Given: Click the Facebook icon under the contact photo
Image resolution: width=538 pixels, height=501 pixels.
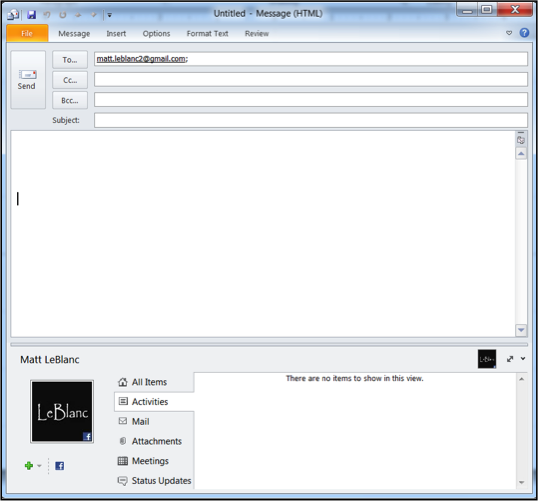Looking at the screenshot, I should pos(59,466).
